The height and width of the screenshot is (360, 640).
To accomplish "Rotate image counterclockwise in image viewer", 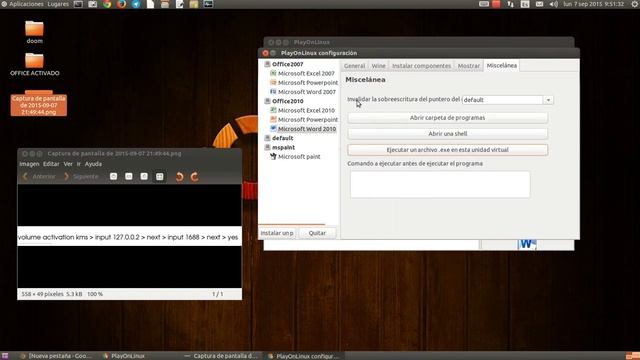I will point(179,176).
